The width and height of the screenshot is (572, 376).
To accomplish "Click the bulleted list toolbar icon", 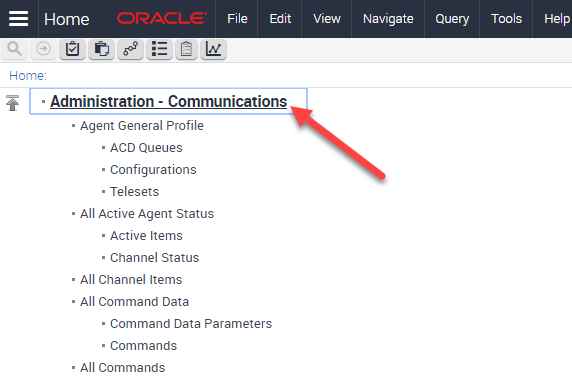I will (159, 49).
